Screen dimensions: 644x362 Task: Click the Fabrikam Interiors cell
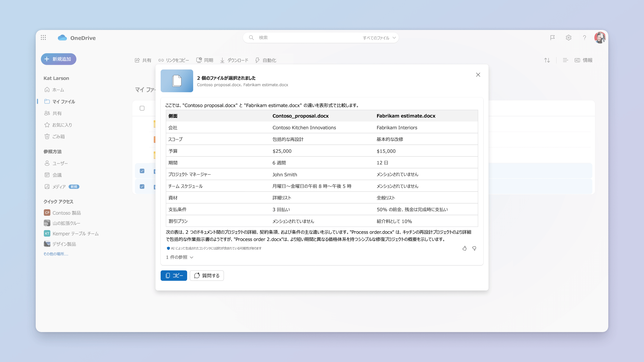click(397, 128)
